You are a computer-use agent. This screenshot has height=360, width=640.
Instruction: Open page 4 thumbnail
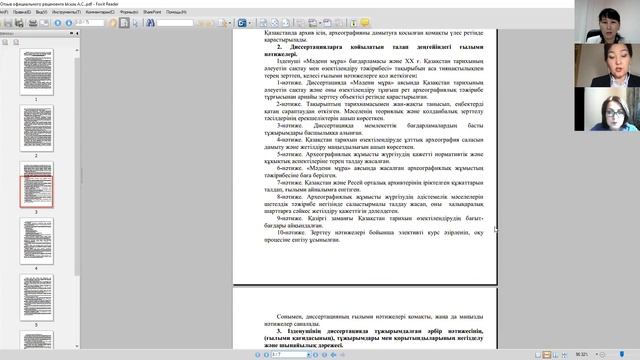pos(36,241)
